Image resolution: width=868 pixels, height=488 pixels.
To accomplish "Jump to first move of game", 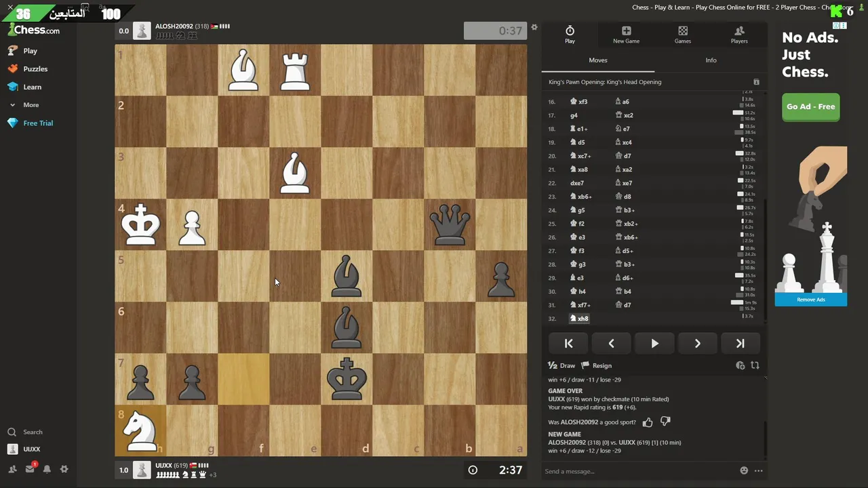I will [568, 344].
